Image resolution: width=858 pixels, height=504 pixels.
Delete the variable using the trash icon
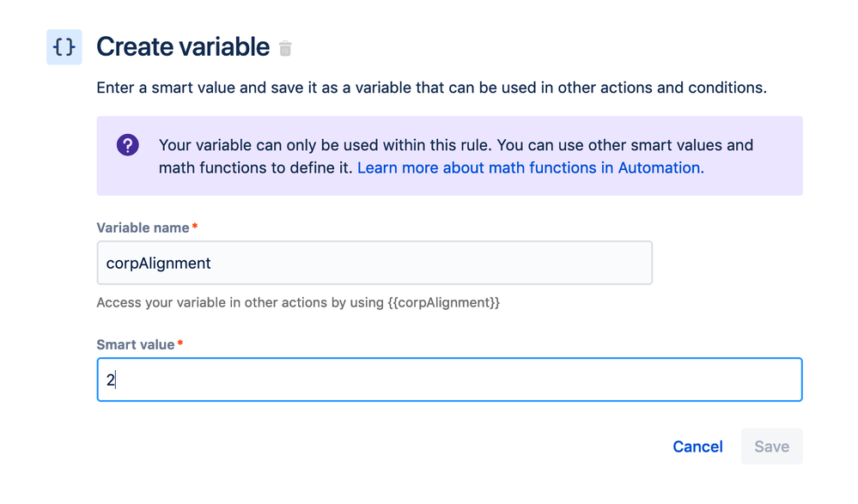285,49
